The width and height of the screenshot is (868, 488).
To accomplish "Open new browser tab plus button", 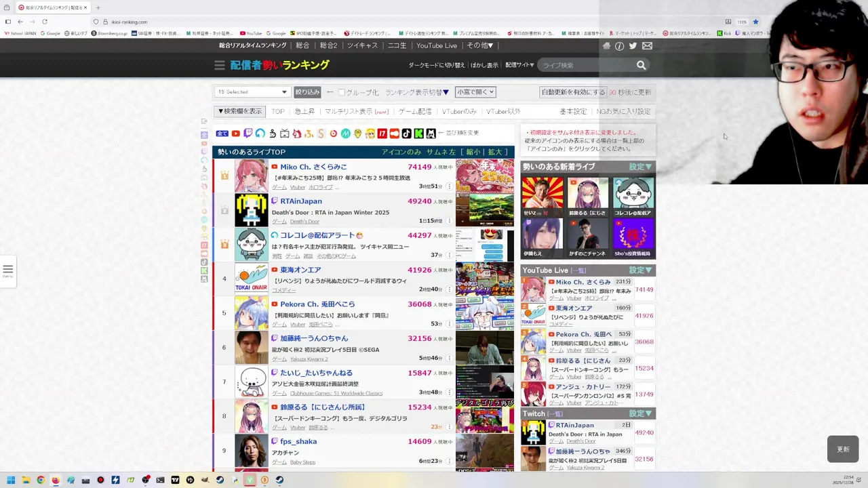I will pos(98,7).
